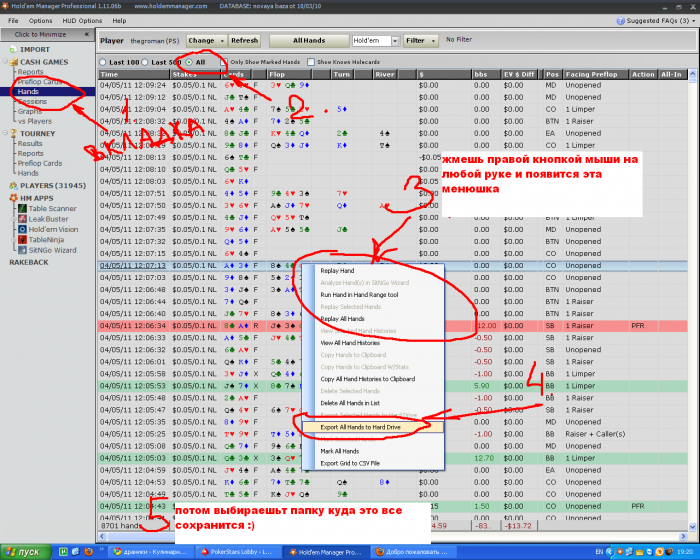Viewport: 700px width, 560px height.
Task: Sort by the Time column header
Action: click(x=134, y=75)
